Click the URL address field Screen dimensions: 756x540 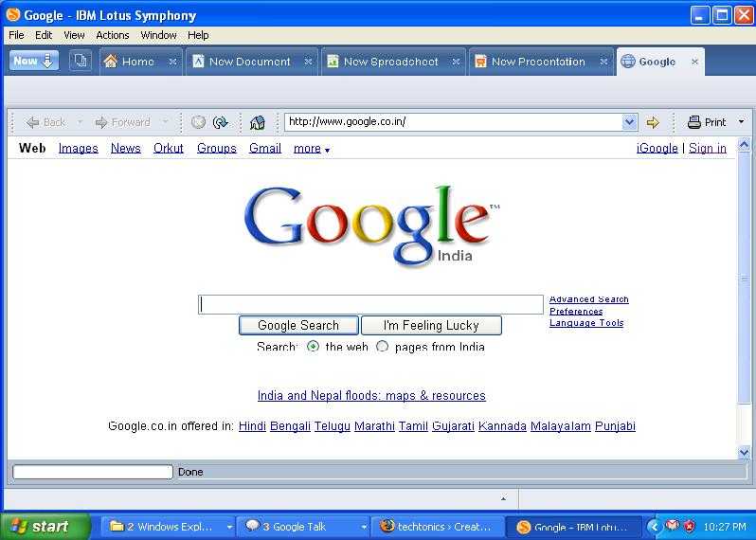point(453,122)
